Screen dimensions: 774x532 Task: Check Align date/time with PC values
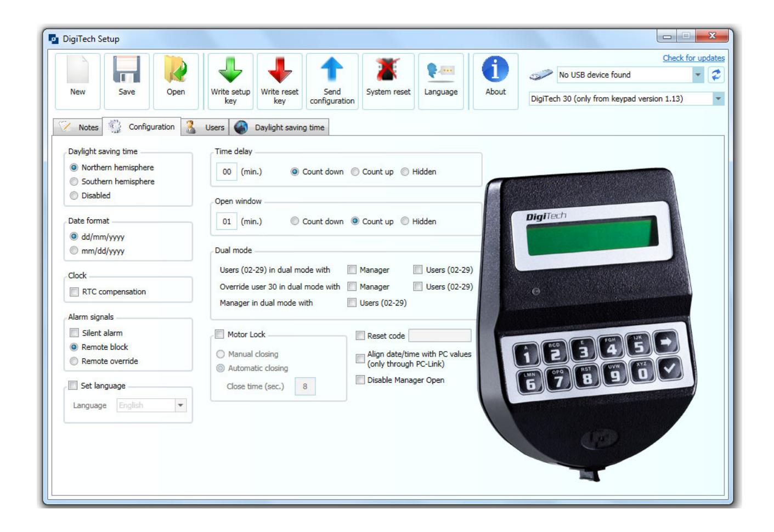point(360,359)
